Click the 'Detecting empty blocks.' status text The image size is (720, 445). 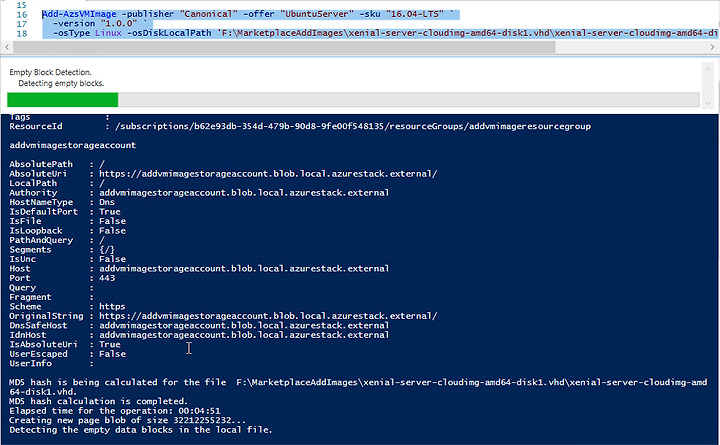(61, 83)
